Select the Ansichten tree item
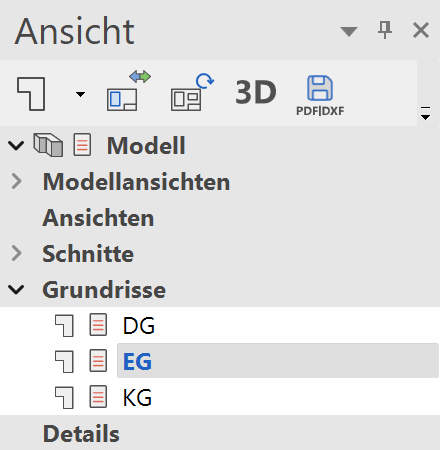This screenshot has height=450, width=440. pyautogui.click(x=98, y=218)
